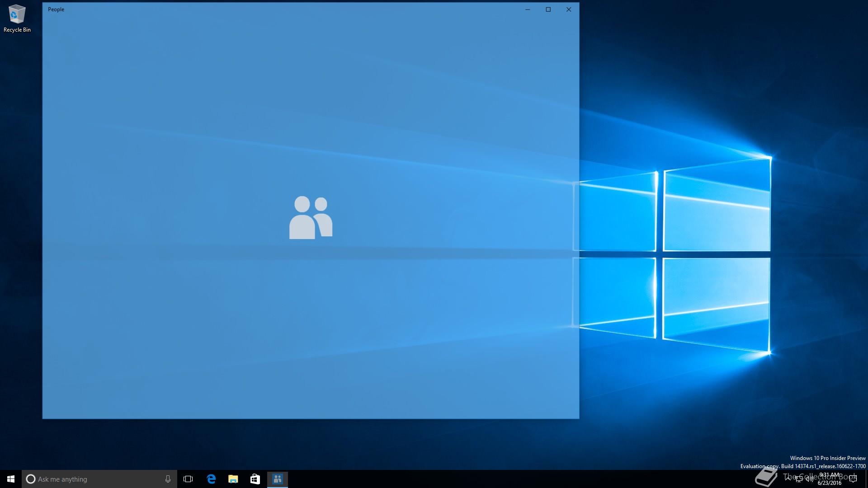The height and width of the screenshot is (488, 868).
Task: Open the Store app from the taskbar
Action: (255, 479)
